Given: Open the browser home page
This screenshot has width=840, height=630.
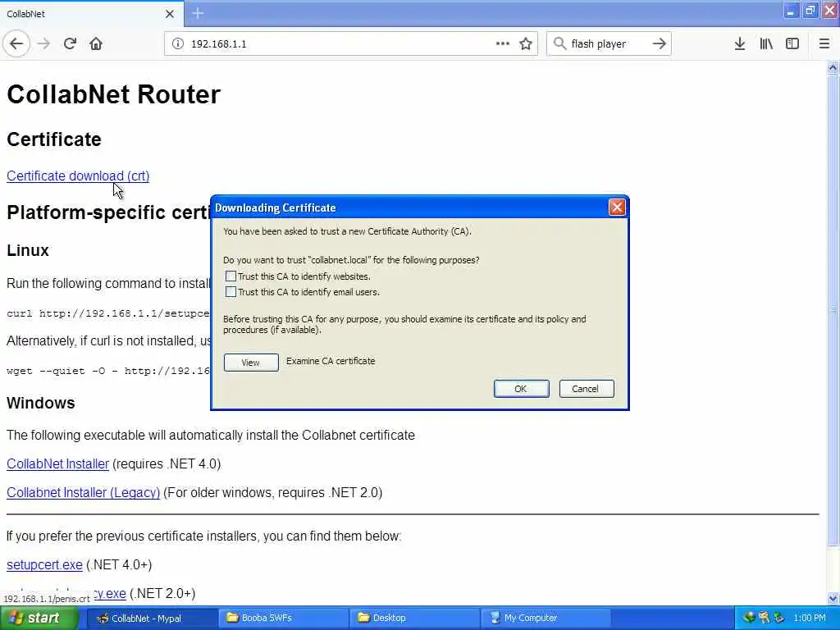Looking at the screenshot, I should pyautogui.click(x=96, y=43).
